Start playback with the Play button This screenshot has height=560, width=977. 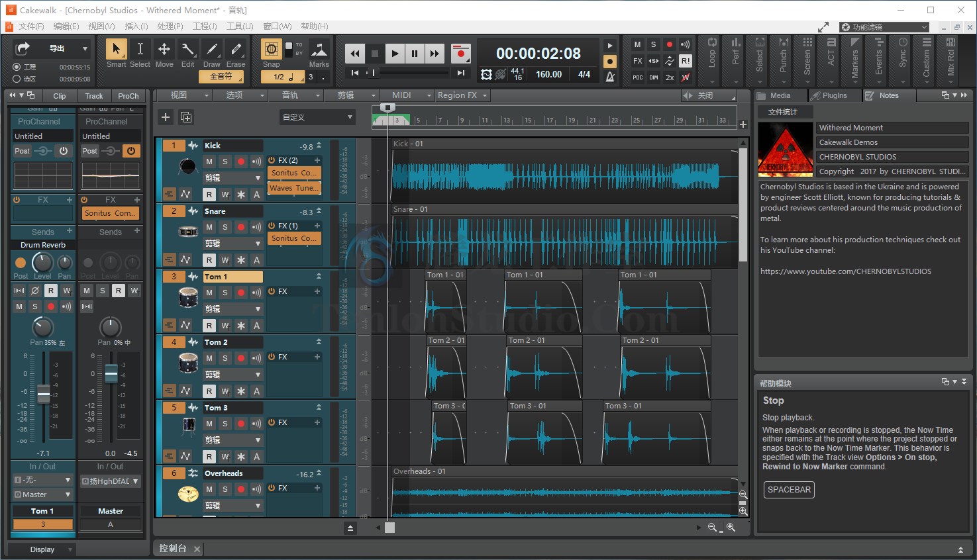[x=395, y=54]
